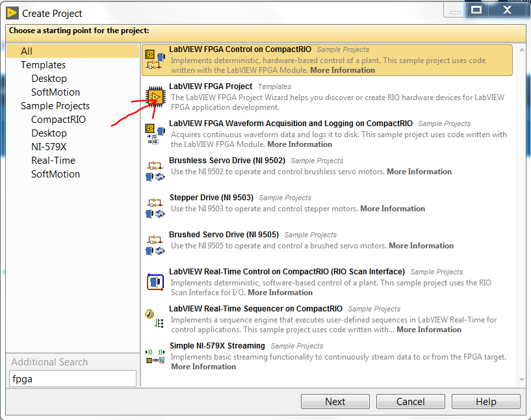
Task: Select Desktop under Templates
Action: pyautogui.click(x=49, y=78)
